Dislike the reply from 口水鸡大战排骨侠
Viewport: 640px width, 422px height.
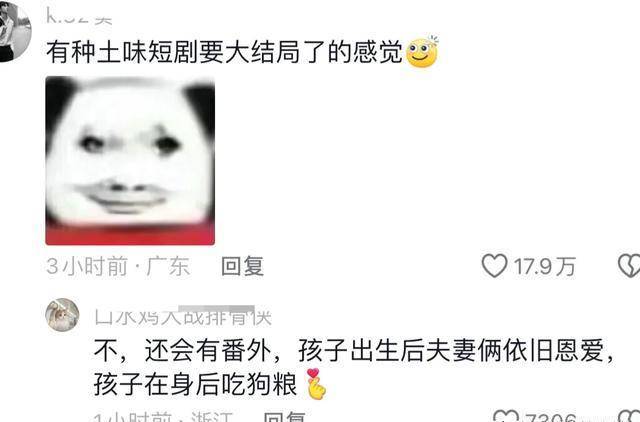pos(629,417)
